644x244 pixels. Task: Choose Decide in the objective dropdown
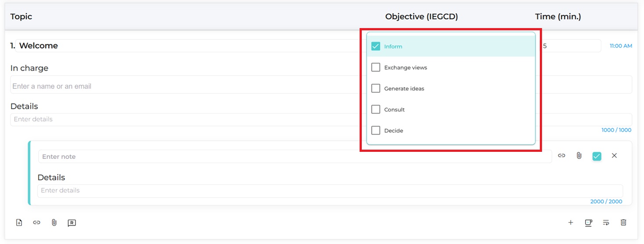coord(375,131)
